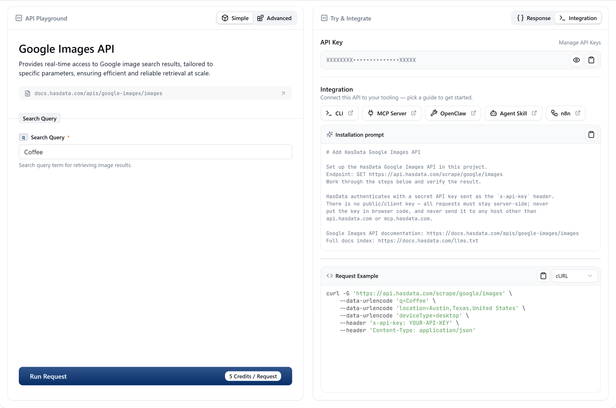616x408 pixels.
Task: Open the MCP Server integration guide
Action: [392, 113]
